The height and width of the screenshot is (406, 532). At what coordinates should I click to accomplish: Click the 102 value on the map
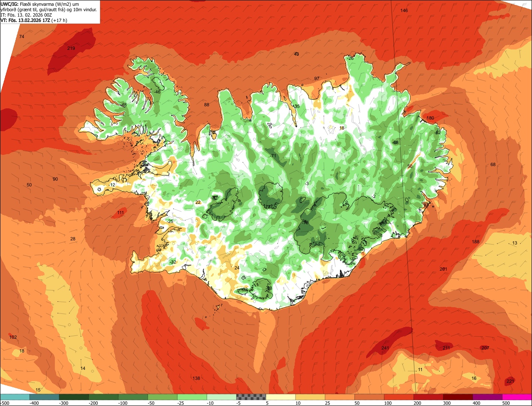tap(13, 337)
